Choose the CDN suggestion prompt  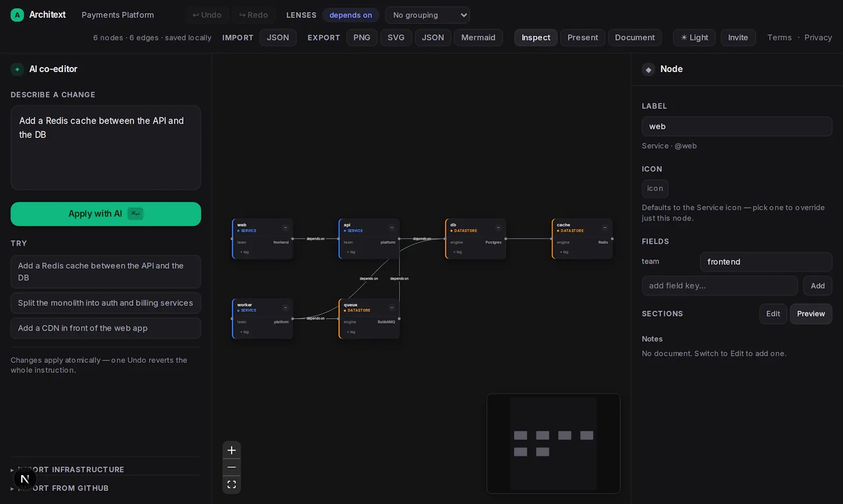pos(106,328)
